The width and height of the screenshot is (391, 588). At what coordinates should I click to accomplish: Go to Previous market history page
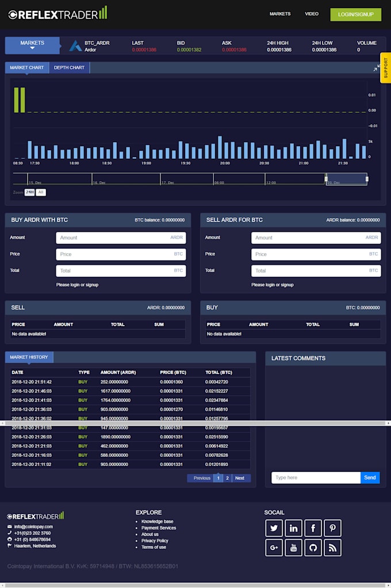(202, 478)
